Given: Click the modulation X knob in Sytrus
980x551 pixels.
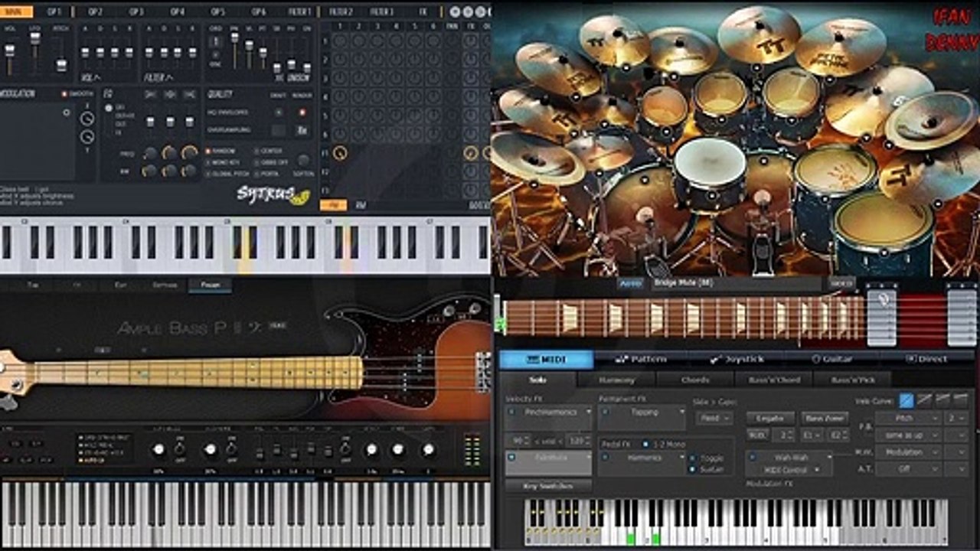Looking at the screenshot, I should point(87,118).
